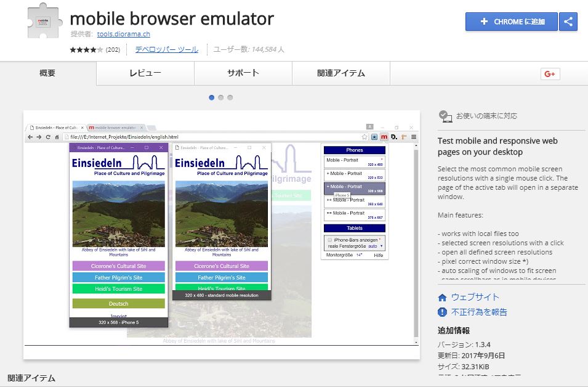
Task: Open the reale Fenstergröße auto dropdown
Action: pos(375,246)
